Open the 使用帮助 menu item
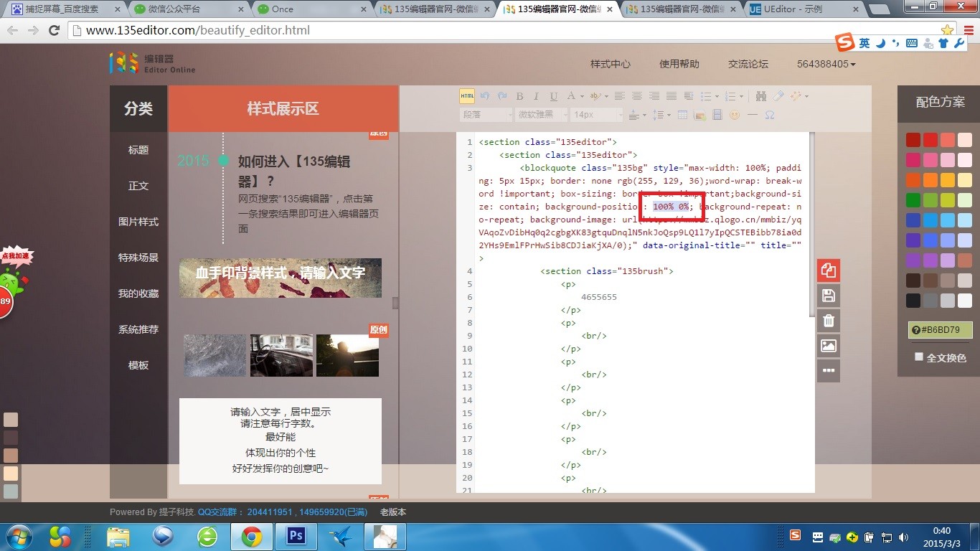Screen dimensions: 980x551 pyautogui.click(x=679, y=64)
